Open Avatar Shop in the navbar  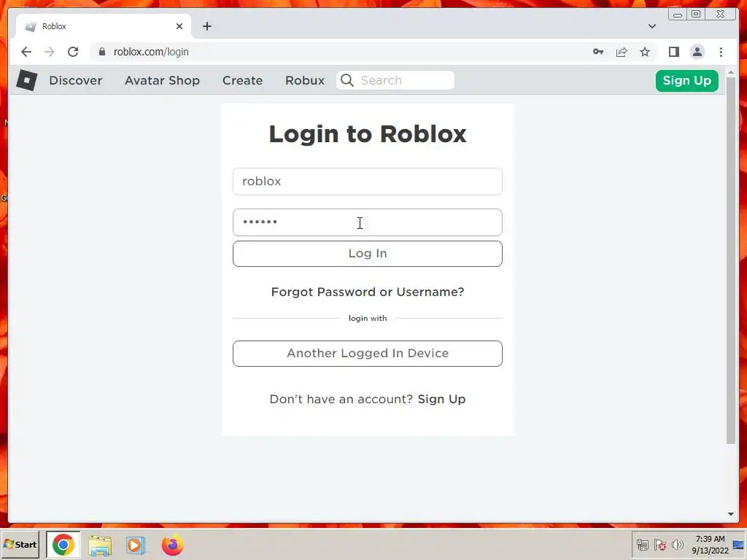tap(162, 80)
